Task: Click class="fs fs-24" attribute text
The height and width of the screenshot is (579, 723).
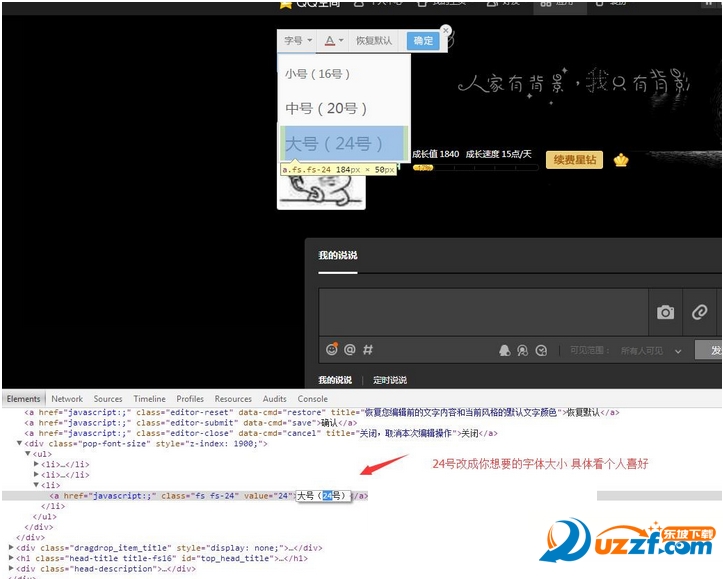Action: click(x=200, y=496)
